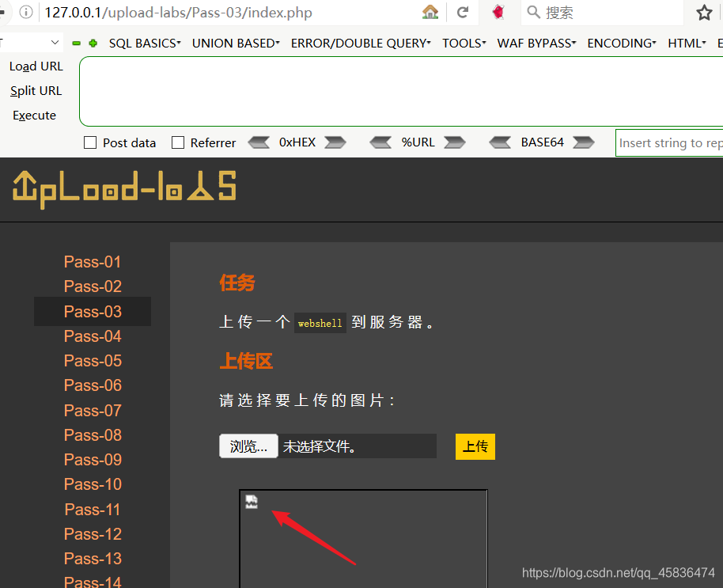
Task: Open Pass-06 in sidebar
Action: (x=93, y=385)
